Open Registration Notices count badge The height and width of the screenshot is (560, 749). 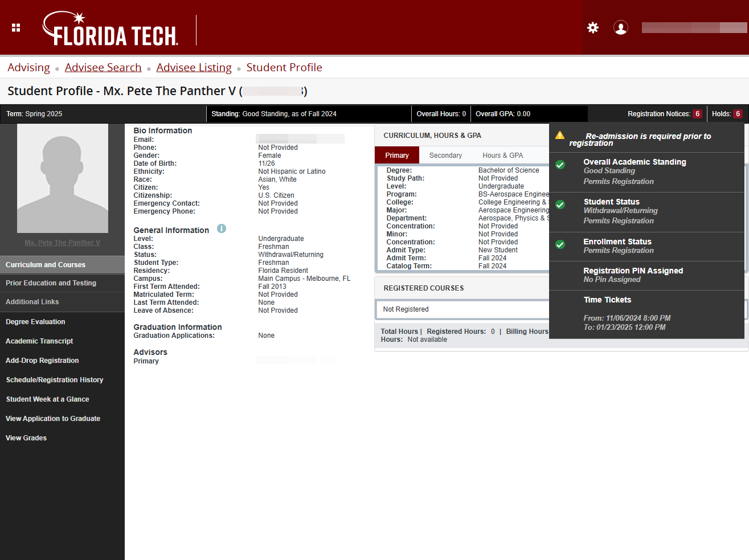[697, 114]
